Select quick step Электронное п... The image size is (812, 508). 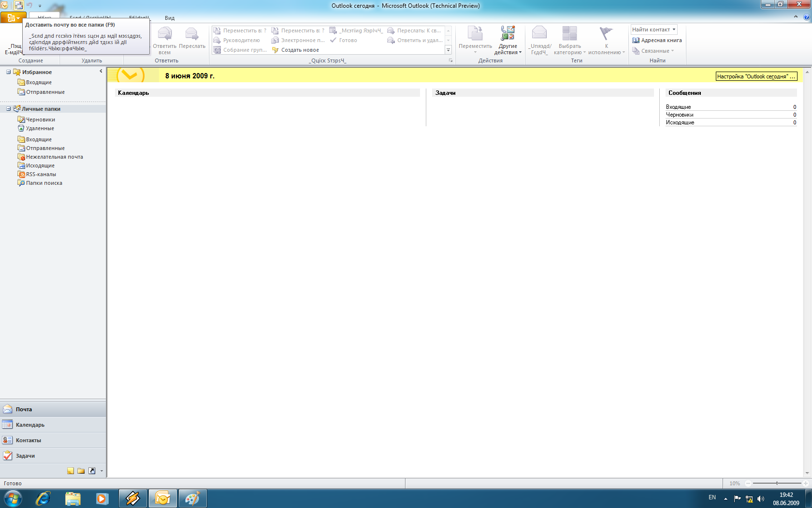[298, 40]
